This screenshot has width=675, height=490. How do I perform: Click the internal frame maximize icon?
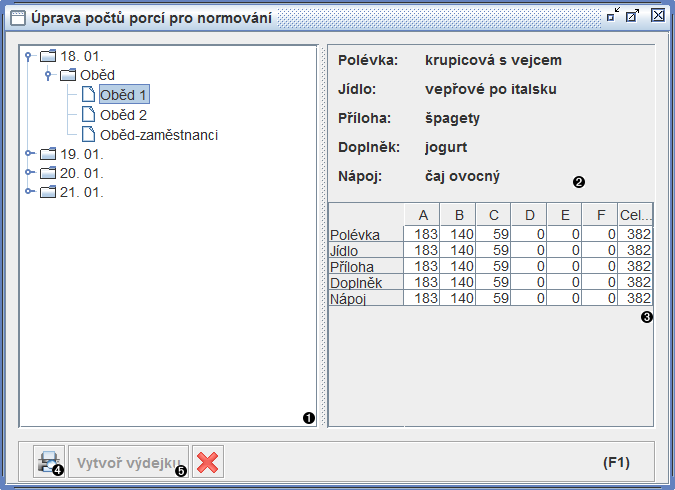point(633,15)
